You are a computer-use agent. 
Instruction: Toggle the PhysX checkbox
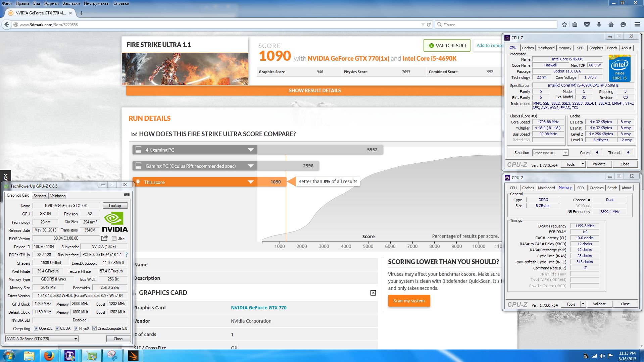(x=76, y=328)
